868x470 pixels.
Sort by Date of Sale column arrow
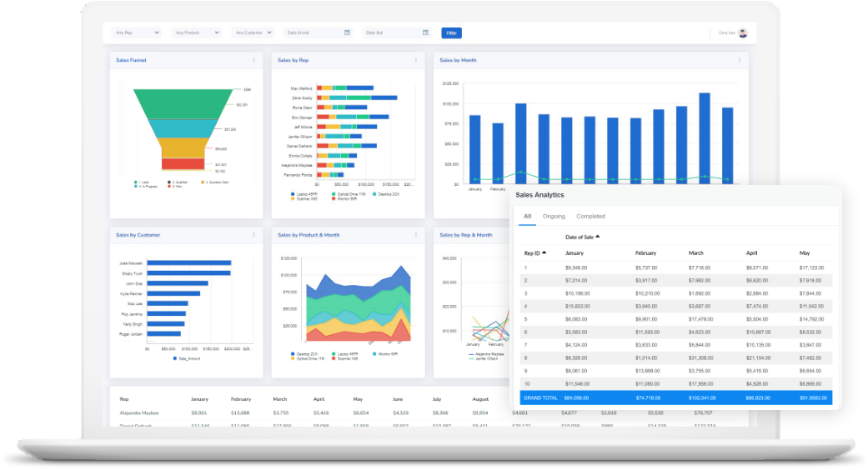[x=597, y=237]
